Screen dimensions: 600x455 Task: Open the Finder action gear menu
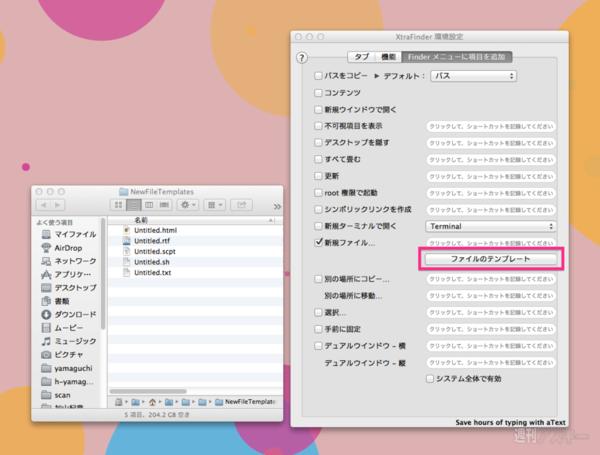(x=188, y=205)
